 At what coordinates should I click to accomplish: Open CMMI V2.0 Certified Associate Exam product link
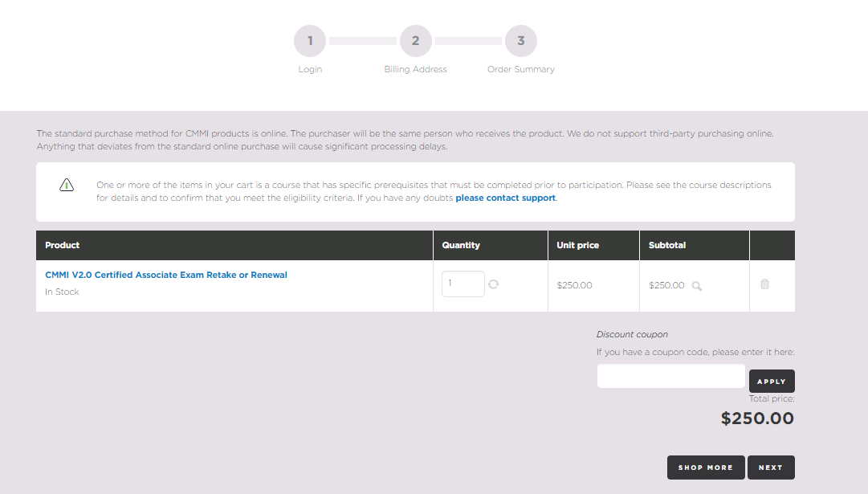pos(166,275)
